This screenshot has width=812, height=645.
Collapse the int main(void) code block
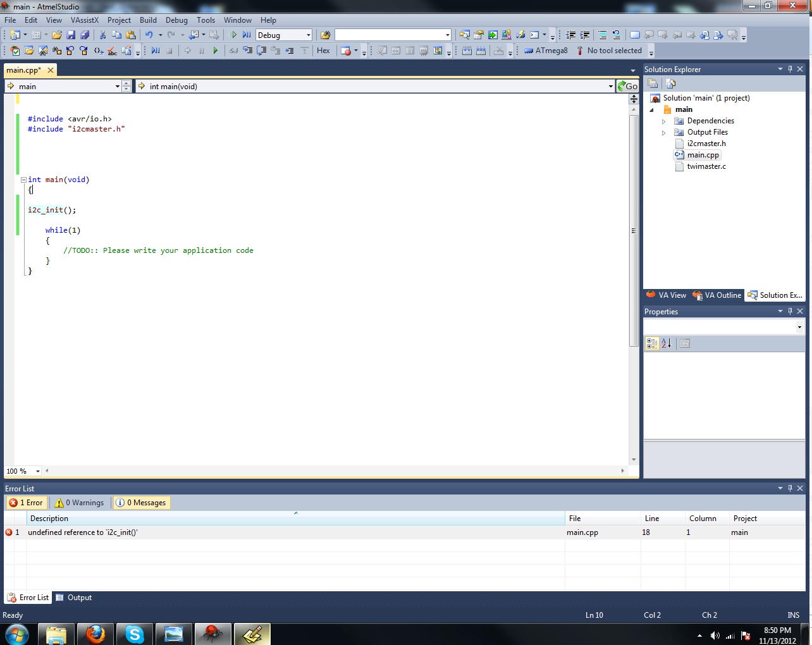point(23,180)
